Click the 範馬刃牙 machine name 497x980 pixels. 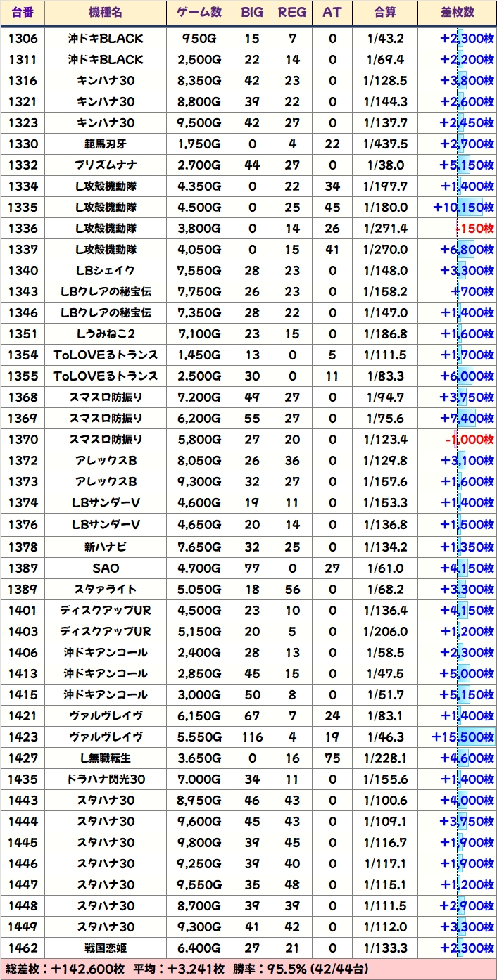point(106,144)
